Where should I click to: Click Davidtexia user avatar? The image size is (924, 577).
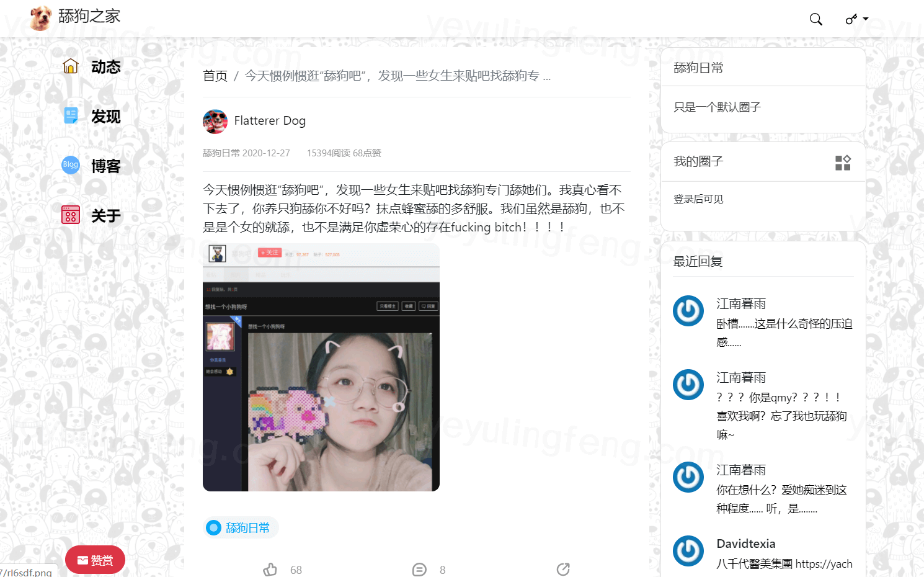688,551
